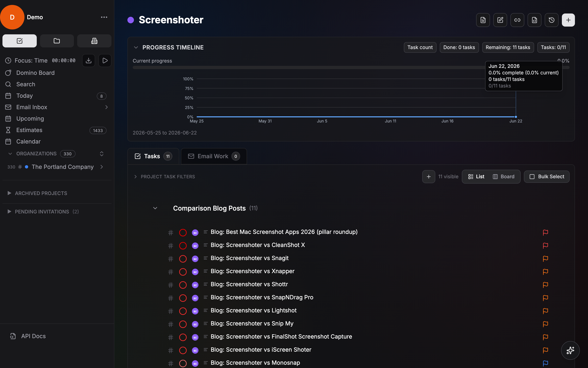Select the Board view
The height and width of the screenshot is (368, 588).
503,177
